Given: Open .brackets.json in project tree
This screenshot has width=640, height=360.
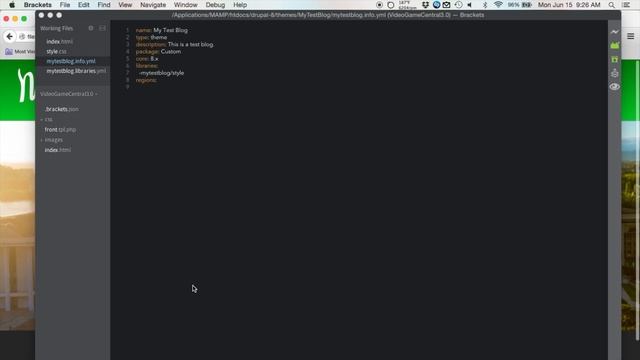Looking at the screenshot, I should tap(62, 109).
